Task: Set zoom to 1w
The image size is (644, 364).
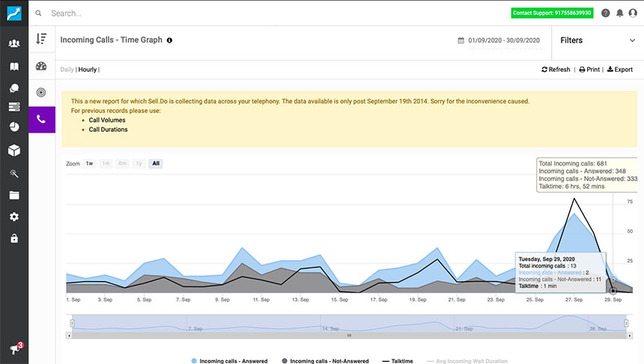Action: click(90, 163)
